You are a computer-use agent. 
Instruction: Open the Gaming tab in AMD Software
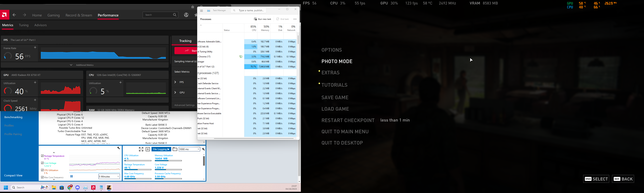click(x=54, y=15)
